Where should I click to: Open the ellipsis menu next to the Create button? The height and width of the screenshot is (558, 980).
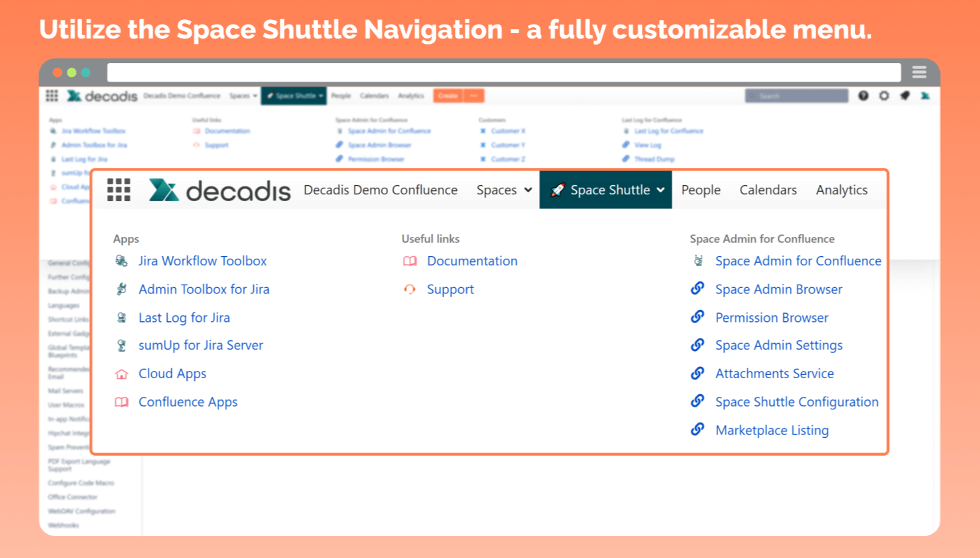pos(473,96)
